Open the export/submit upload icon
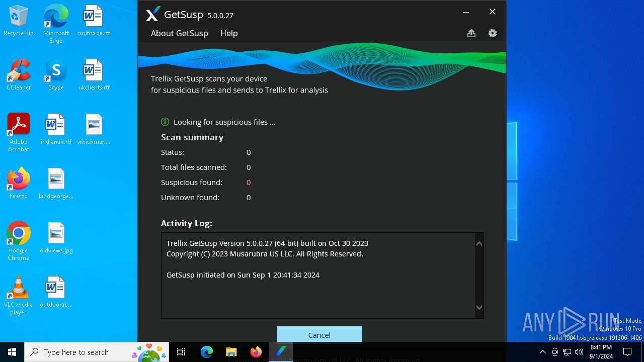 pyautogui.click(x=471, y=33)
